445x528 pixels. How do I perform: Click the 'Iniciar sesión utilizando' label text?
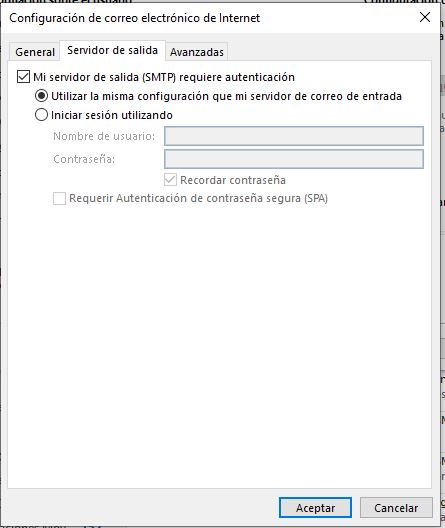[112, 115]
